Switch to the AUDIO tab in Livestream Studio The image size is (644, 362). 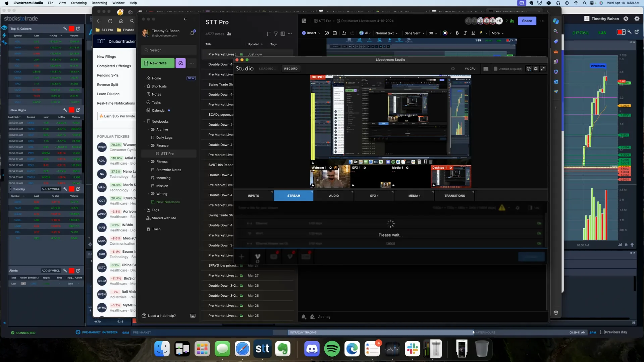pos(333,195)
